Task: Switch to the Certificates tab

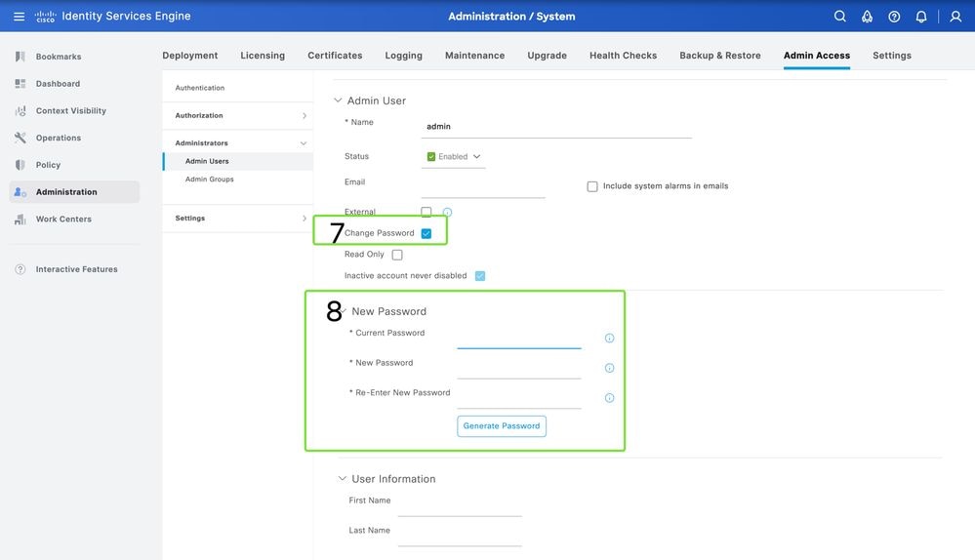Action: 335,56
